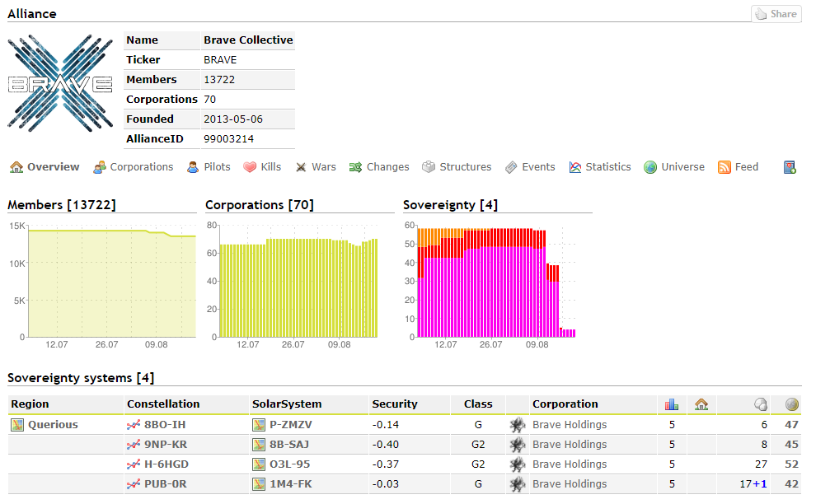Click the corporation logo in the O3L-95 row
The width and height of the screenshot is (816, 504).
click(x=518, y=464)
